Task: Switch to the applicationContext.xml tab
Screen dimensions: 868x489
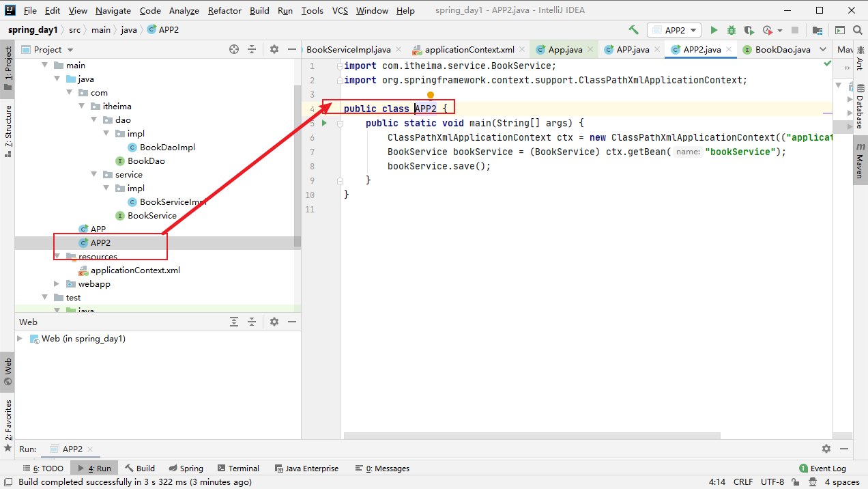Action: pos(469,49)
